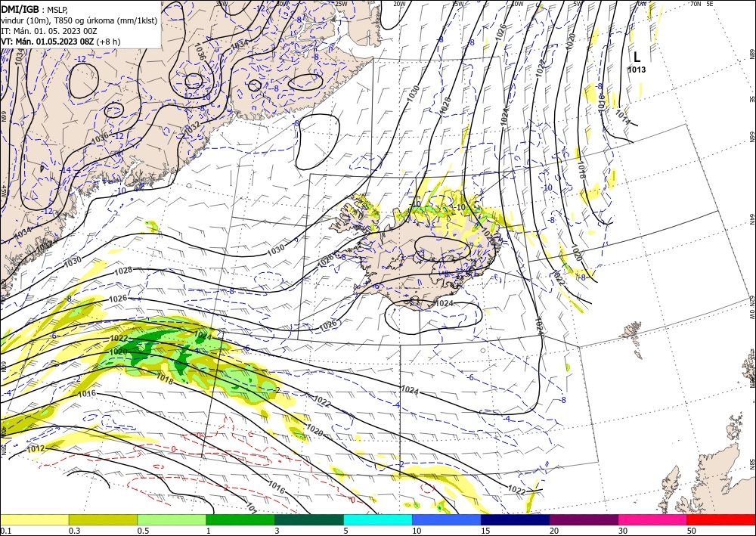Click the legend value '10'
Screen dimensions: 756x536
[417, 531]
